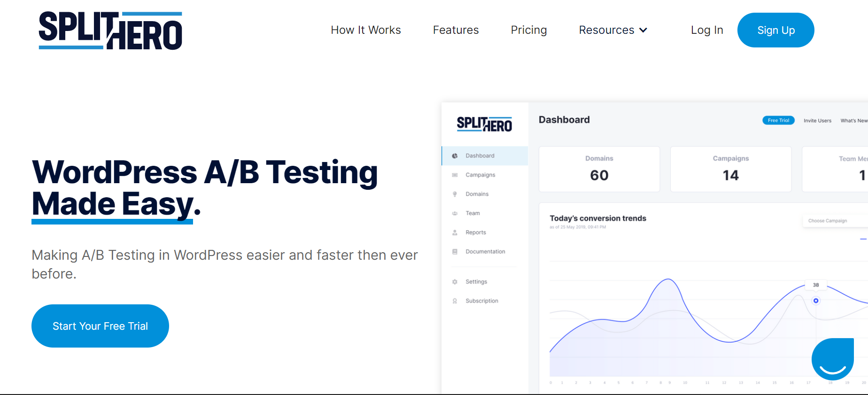Click Start Your Free Trial button
Image resolution: width=868 pixels, height=395 pixels.
point(100,326)
